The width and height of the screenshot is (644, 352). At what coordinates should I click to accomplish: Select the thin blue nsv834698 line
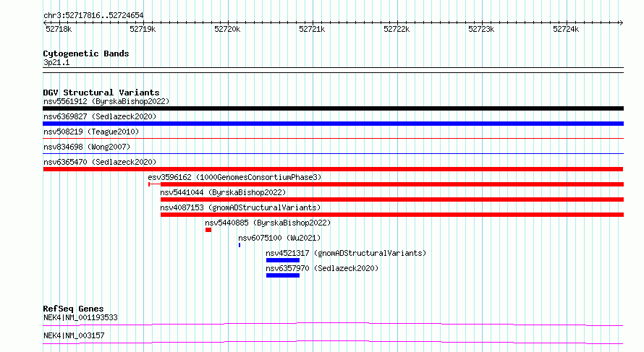[x=333, y=154]
